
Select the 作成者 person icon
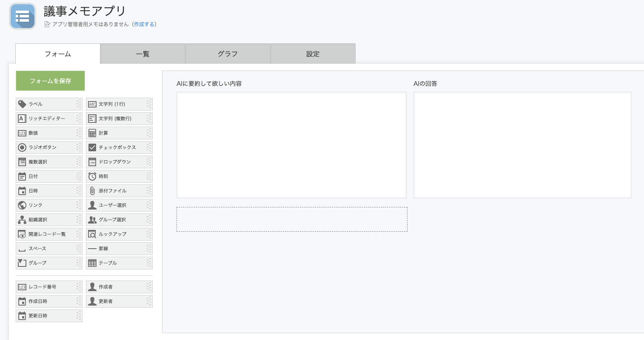click(92, 287)
